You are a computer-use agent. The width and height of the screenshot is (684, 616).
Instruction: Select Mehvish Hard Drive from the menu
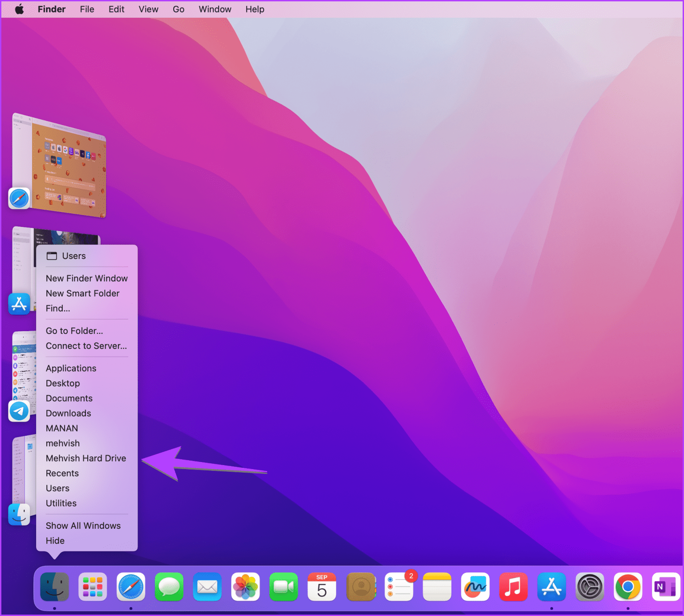point(86,458)
